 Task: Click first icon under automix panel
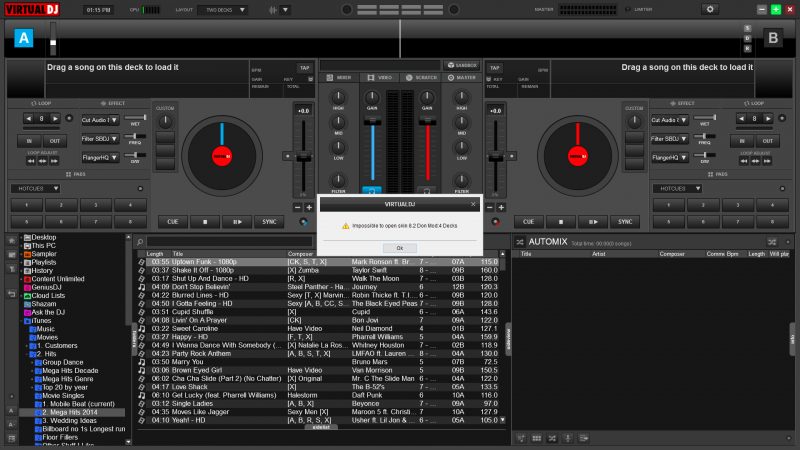pos(521,438)
